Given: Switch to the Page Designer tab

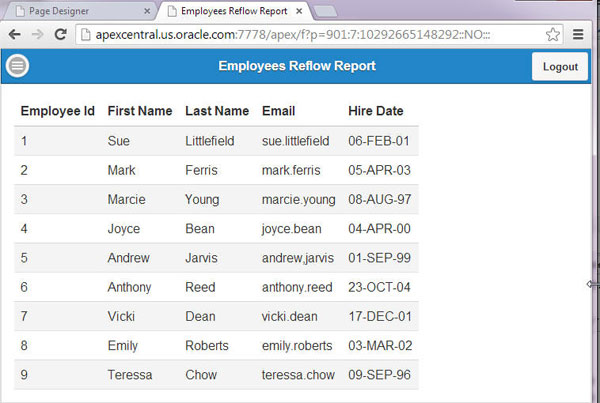Looking at the screenshot, I should [x=75, y=11].
